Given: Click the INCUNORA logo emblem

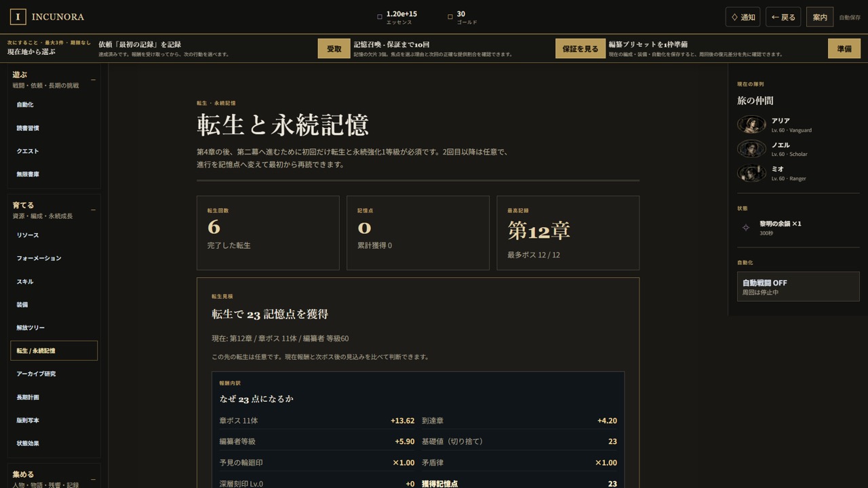Looking at the screenshot, I should [x=18, y=17].
